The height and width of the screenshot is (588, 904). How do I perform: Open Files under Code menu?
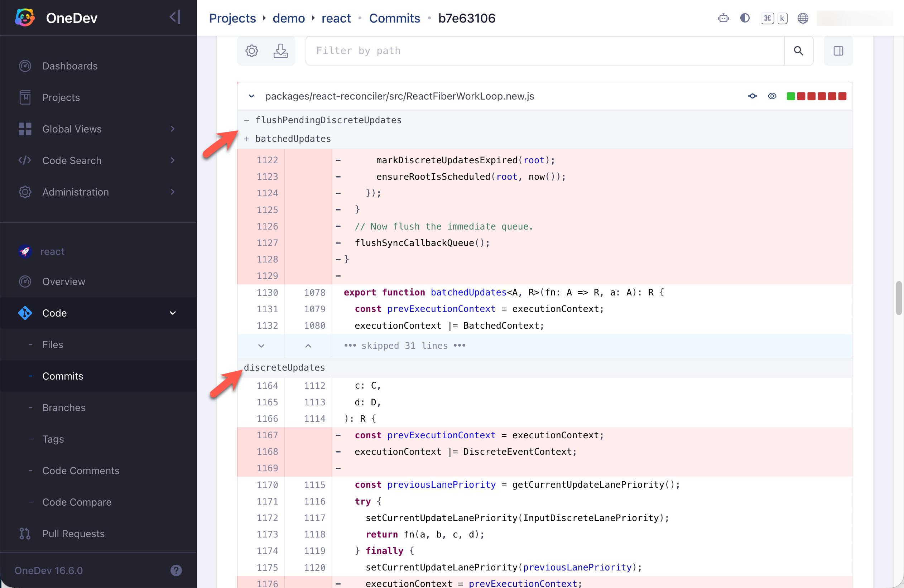point(53,344)
